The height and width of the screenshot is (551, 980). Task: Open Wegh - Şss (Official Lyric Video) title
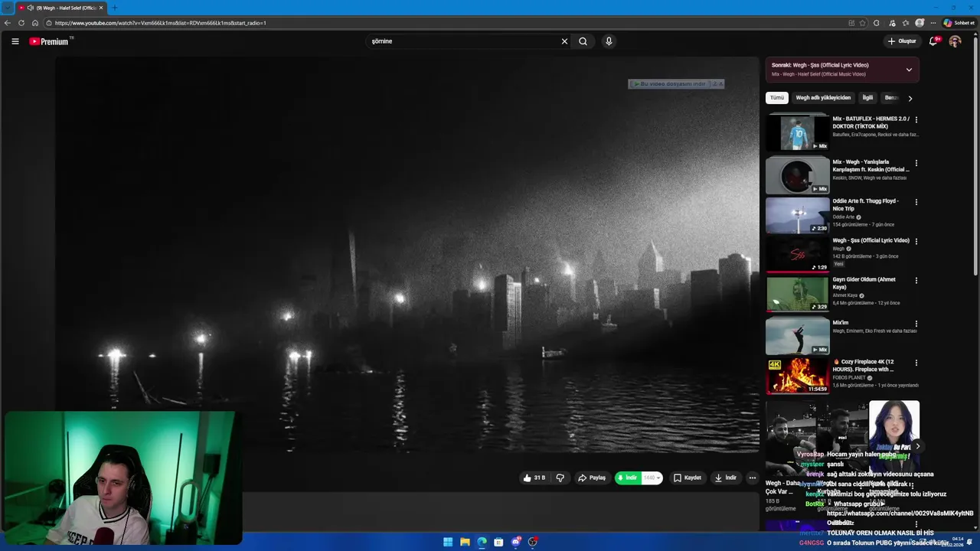871,240
